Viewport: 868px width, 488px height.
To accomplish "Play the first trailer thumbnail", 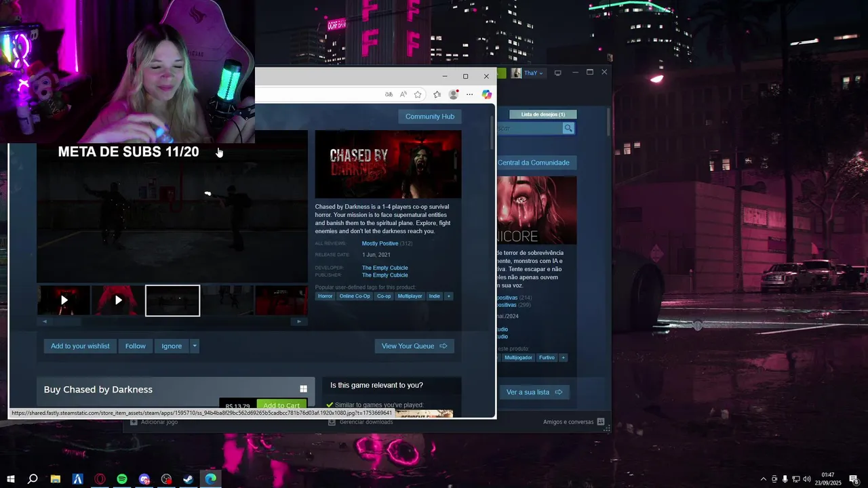I will [64, 300].
